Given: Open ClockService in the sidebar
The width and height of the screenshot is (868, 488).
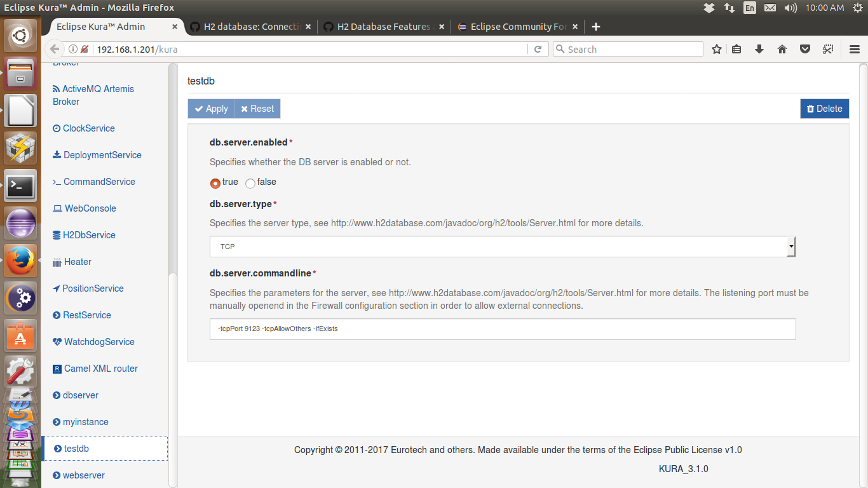Looking at the screenshot, I should [84, 128].
